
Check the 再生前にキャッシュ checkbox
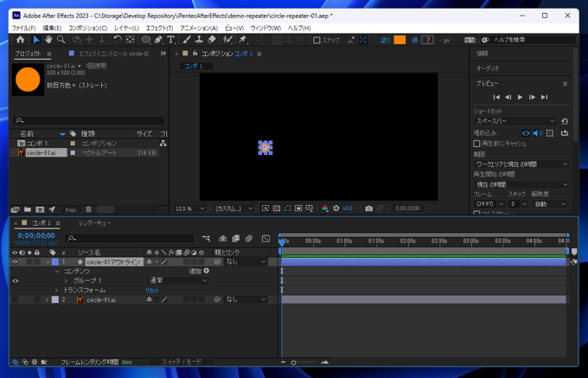477,144
